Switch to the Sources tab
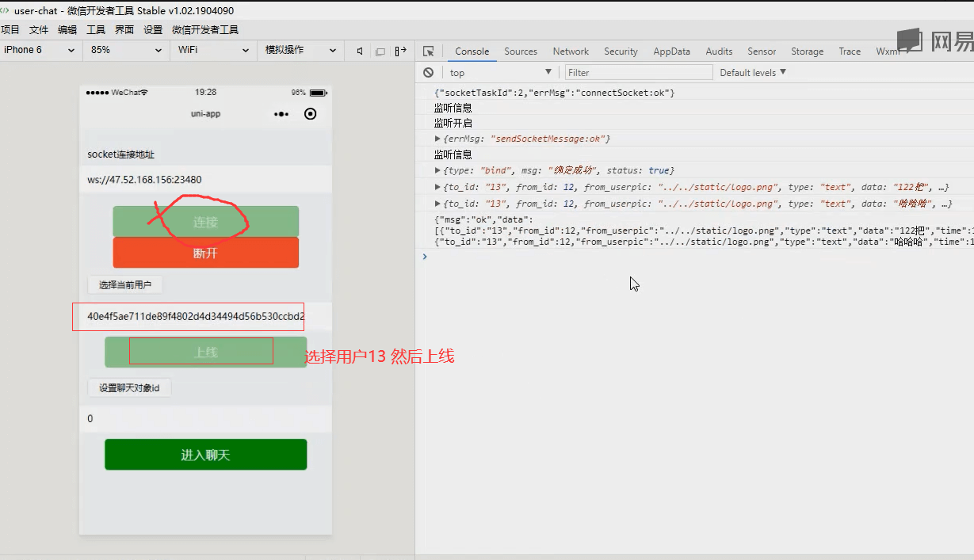 click(x=521, y=51)
